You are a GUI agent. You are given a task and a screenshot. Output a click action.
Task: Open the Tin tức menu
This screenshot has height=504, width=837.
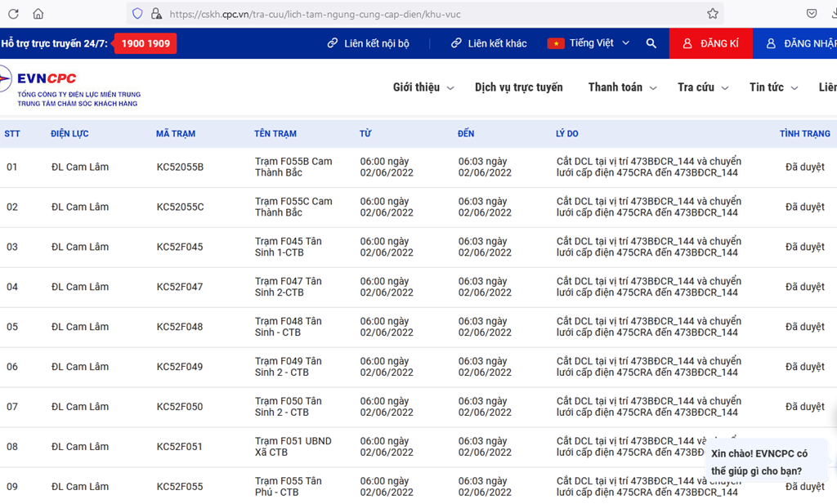[x=772, y=87]
